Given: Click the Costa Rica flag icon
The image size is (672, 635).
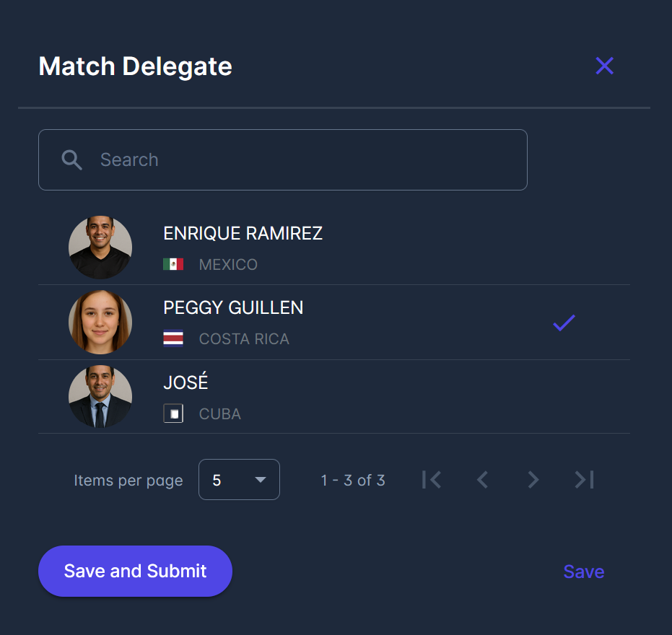Looking at the screenshot, I should pos(173,338).
